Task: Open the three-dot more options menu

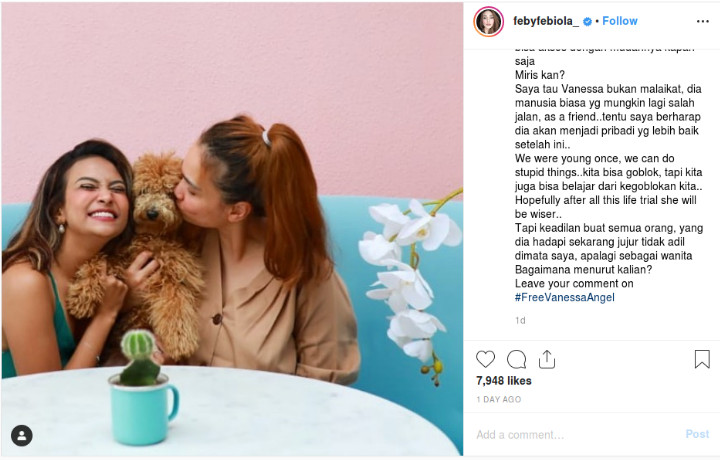Action: [703, 21]
